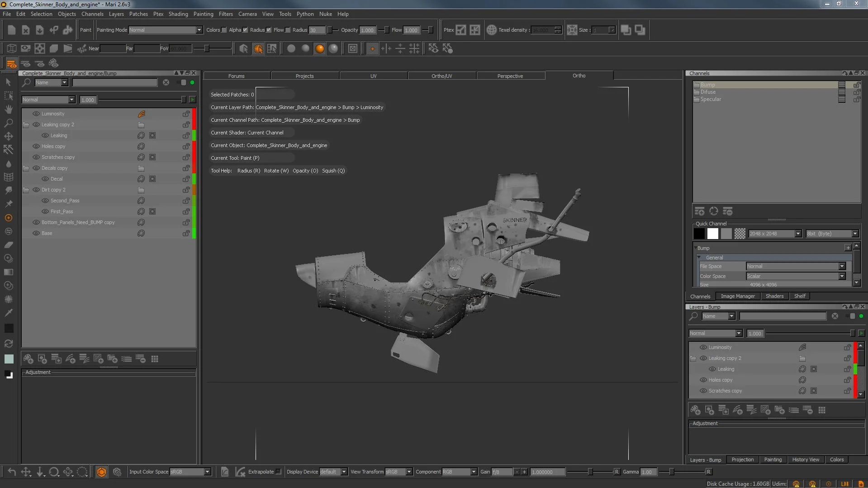Open the Shading menu
This screenshot has height=488, width=868.
pyautogui.click(x=178, y=14)
